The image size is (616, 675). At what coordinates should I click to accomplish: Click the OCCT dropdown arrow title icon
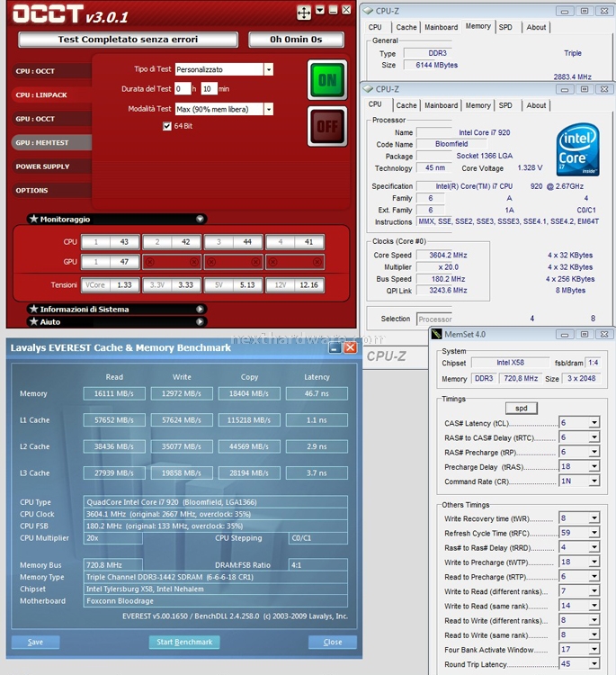[319, 10]
